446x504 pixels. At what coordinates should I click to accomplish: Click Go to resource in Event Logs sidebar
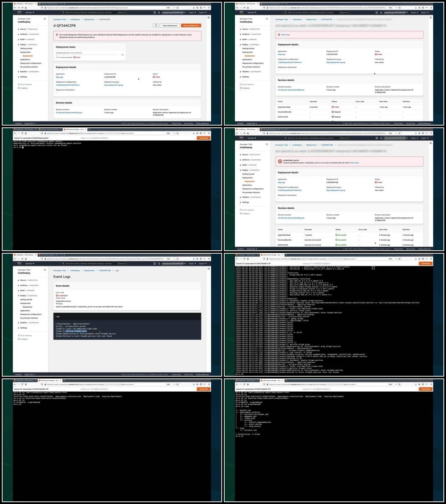point(25,336)
